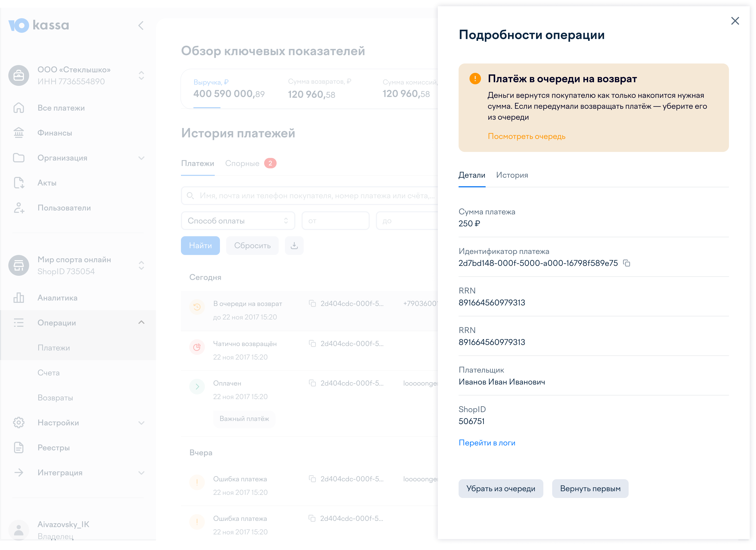The width and height of the screenshot is (756, 550).
Task: Expand the Настройки section chevron
Action: click(x=141, y=423)
